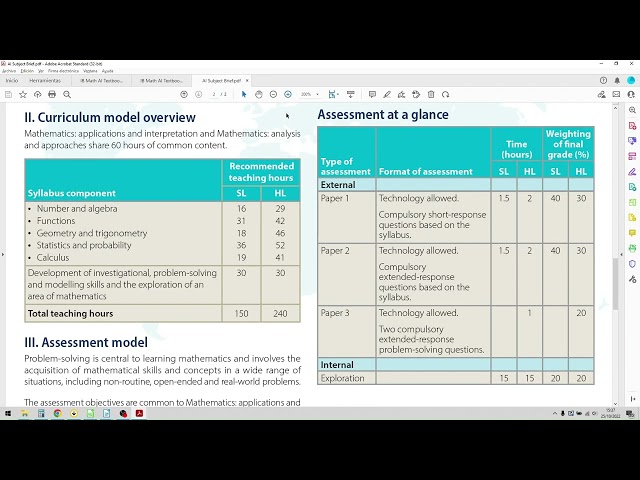Open More Tools wrench in right panel
The width and height of the screenshot is (640, 480).
pyautogui.click(x=632, y=279)
